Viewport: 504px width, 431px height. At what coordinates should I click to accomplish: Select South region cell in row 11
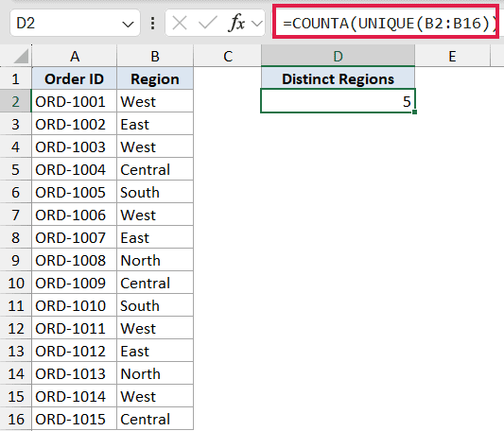tap(155, 305)
